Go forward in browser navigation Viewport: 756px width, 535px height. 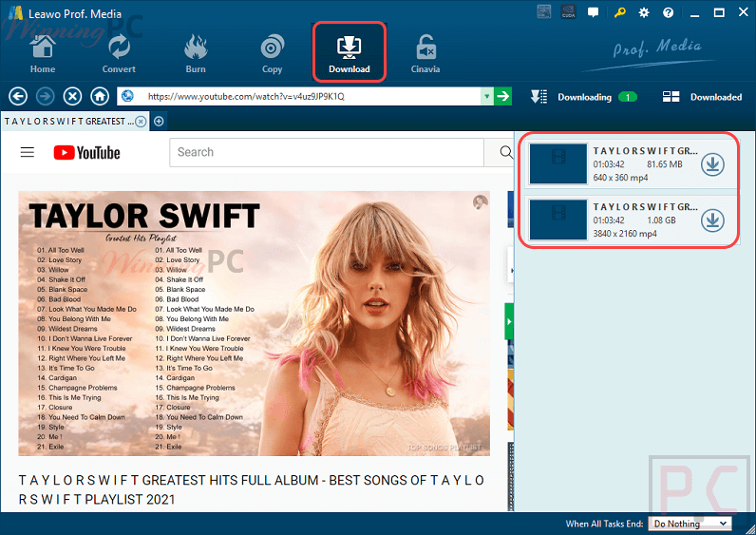46,97
